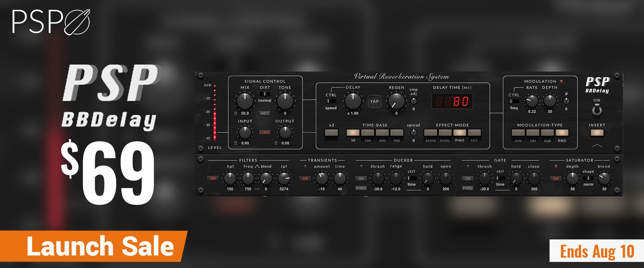Click the SATURATOR depth knob
Viewport: 644px width, 268px height.
(x=572, y=178)
